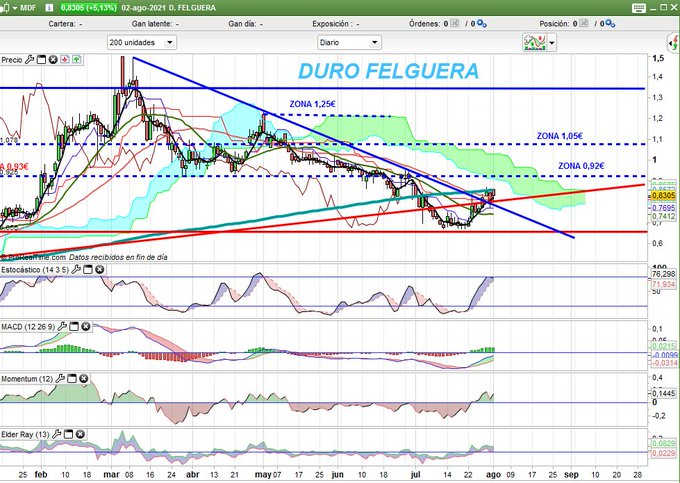Click the Gan latente label

151,24
